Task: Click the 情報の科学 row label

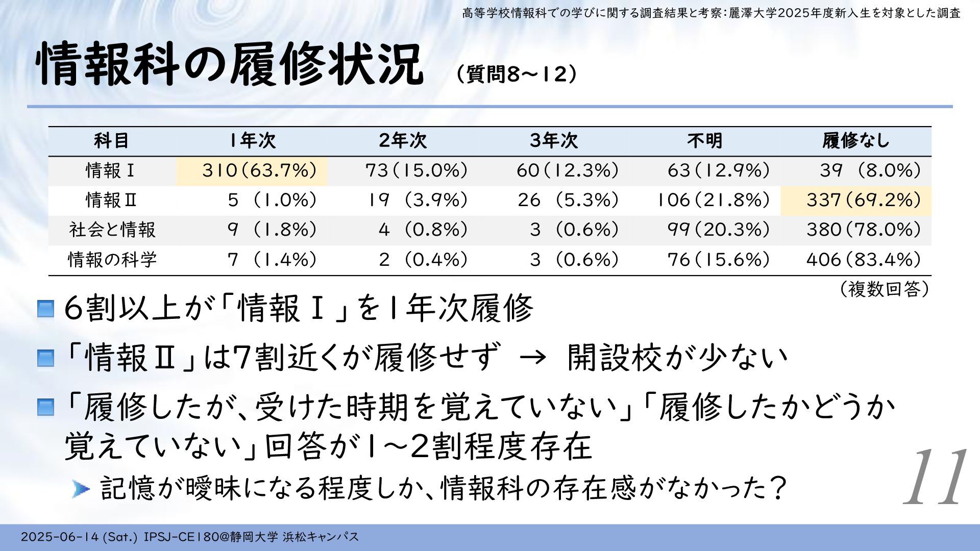Action: pyautogui.click(x=112, y=260)
